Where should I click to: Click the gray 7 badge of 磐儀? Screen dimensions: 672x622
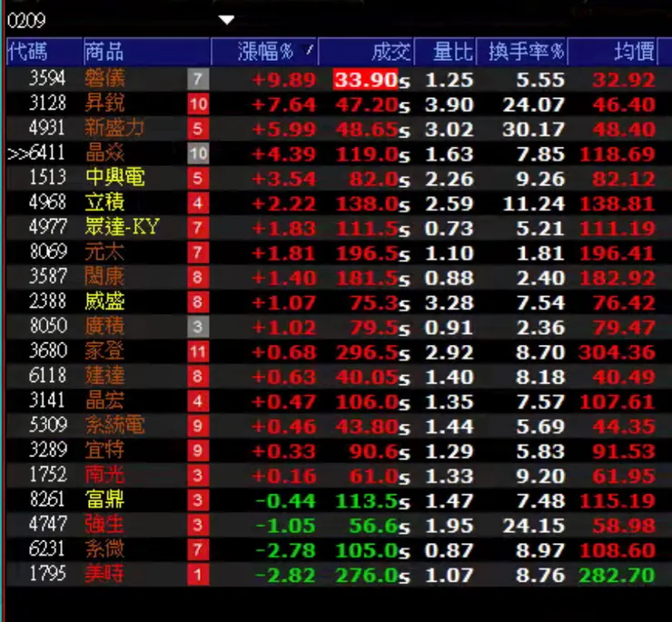pos(198,79)
